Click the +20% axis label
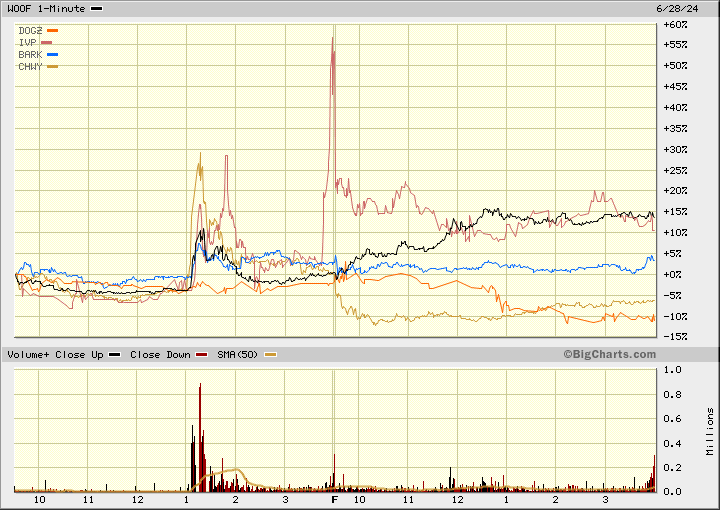The height and width of the screenshot is (510, 720). pyautogui.click(x=675, y=191)
